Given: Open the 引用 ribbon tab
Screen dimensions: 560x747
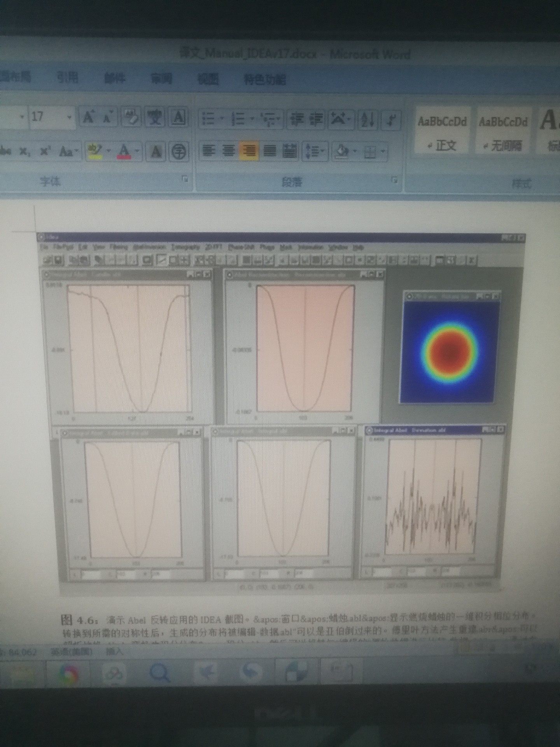Looking at the screenshot, I should [x=68, y=78].
